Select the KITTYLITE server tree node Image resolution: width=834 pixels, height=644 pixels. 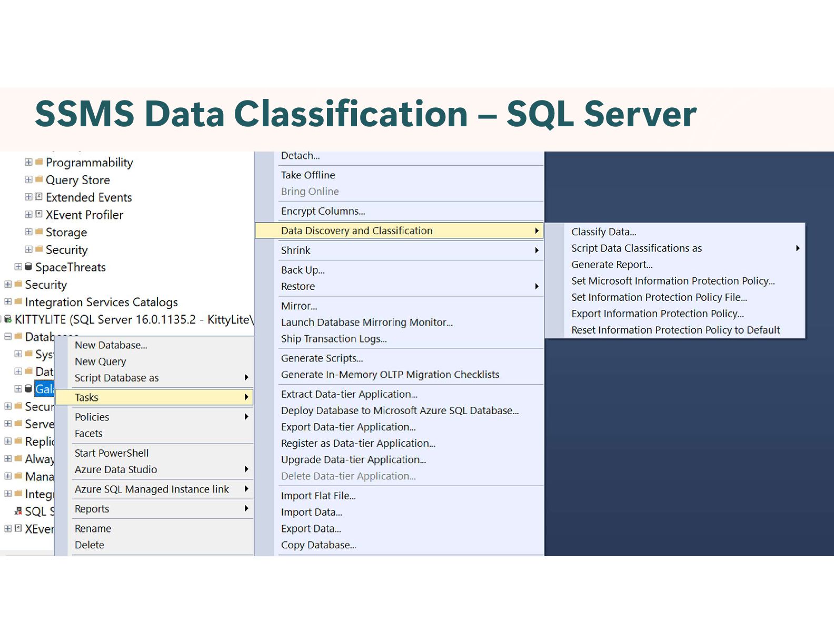(x=134, y=319)
